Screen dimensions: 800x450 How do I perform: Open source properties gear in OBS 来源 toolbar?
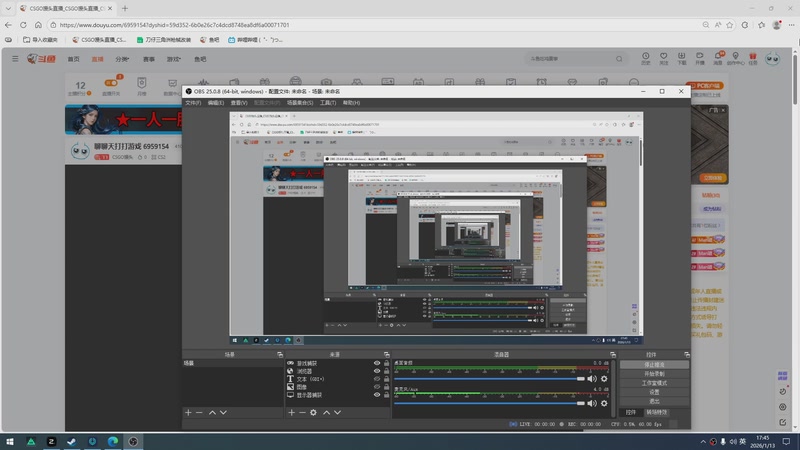(313, 412)
